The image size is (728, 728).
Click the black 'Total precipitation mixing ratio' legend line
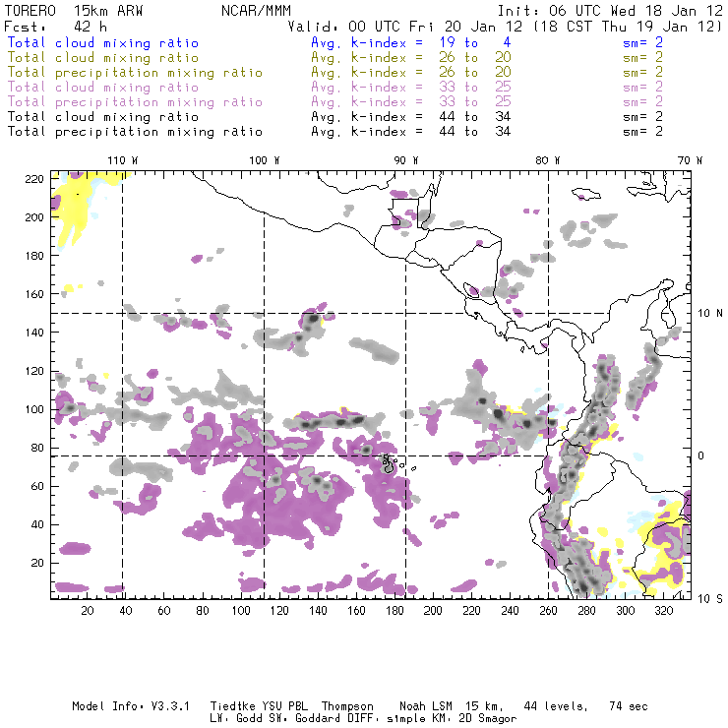[x=135, y=132]
